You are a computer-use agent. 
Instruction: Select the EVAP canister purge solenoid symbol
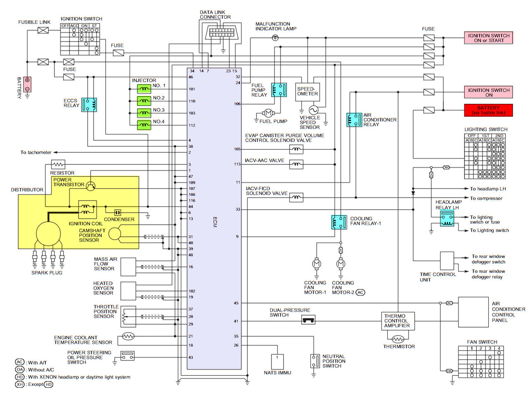coord(296,149)
